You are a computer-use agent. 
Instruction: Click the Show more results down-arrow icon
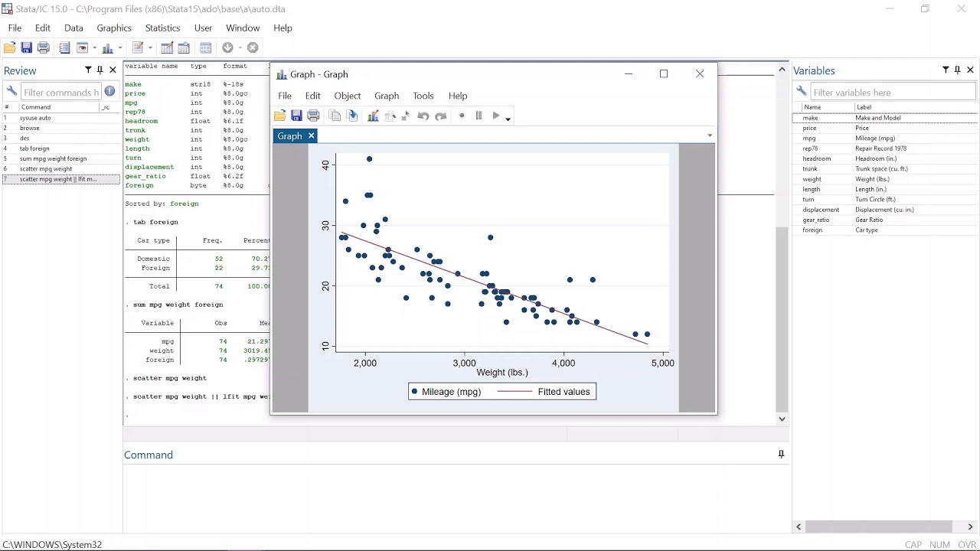point(228,47)
